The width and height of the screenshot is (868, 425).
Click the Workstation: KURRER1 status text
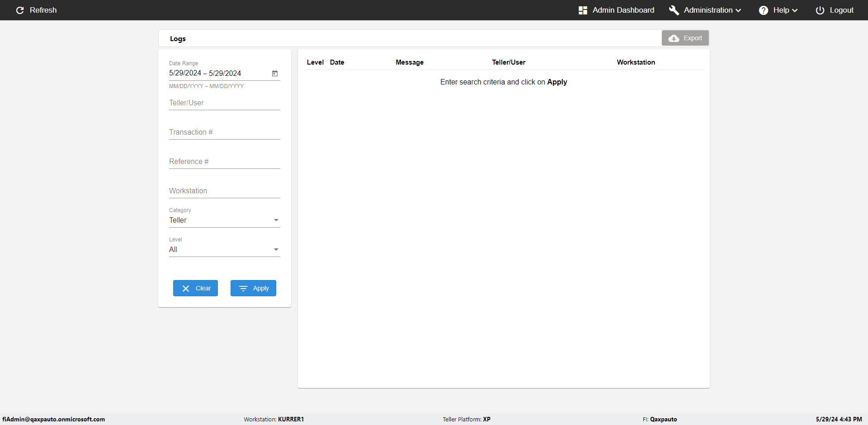pyautogui.click(x=274, y=419)
